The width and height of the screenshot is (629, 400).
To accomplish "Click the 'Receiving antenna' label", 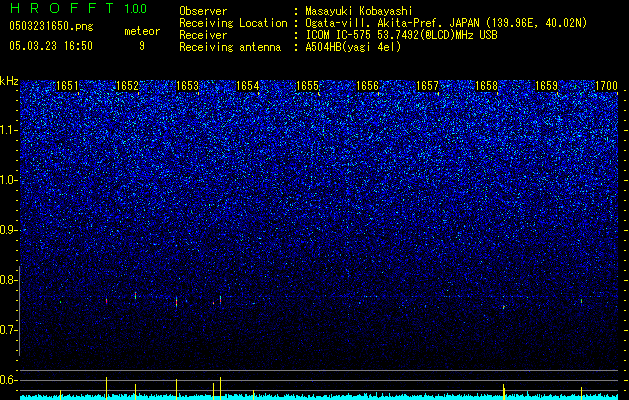I will (x=230, y=47).
